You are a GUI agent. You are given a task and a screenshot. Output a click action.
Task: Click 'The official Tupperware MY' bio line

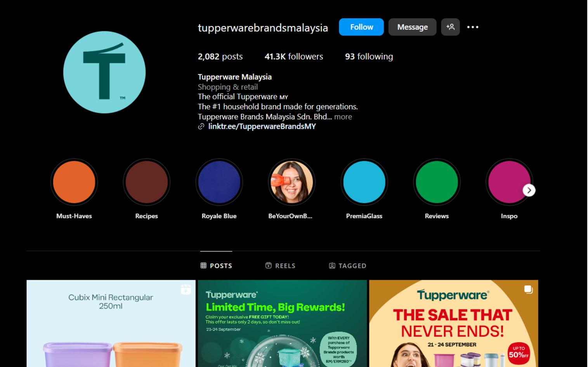click(x=243, y=97)
